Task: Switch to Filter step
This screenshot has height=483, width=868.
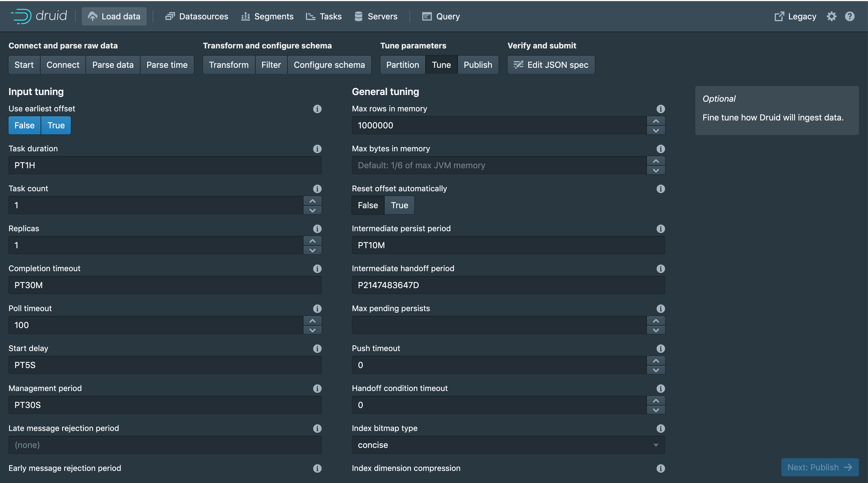Action: pos(271,65)
